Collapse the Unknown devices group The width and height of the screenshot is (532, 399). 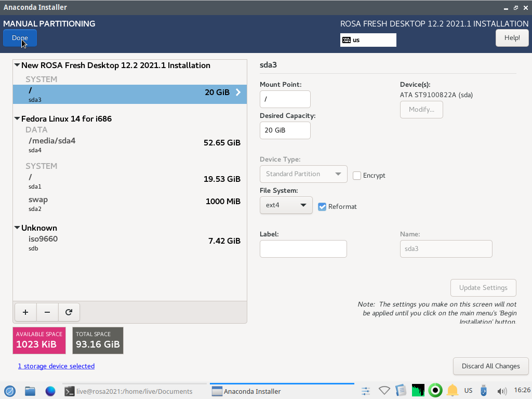tap(17, 228)
